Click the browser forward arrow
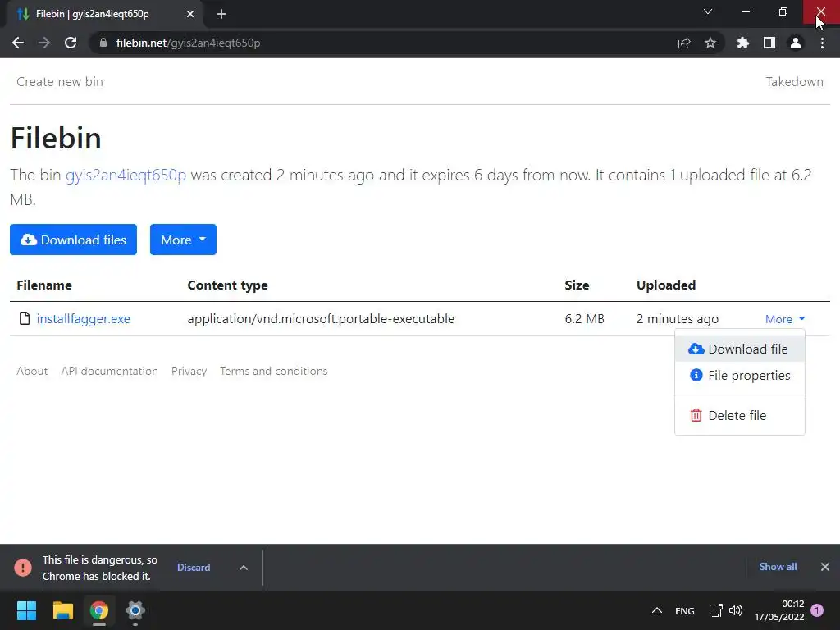 44,43
